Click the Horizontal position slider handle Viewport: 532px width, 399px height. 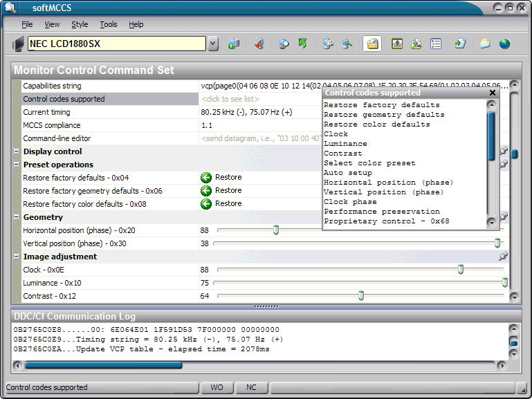tap(276, 230)
